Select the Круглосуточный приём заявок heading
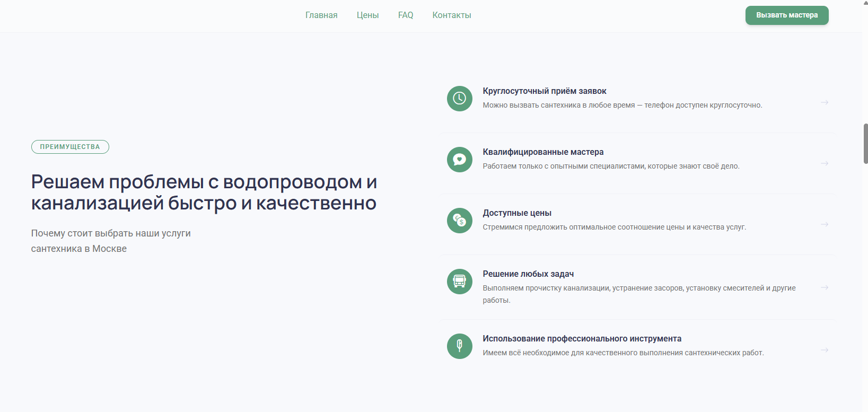 pyautogui.click(x=544, y=91)
